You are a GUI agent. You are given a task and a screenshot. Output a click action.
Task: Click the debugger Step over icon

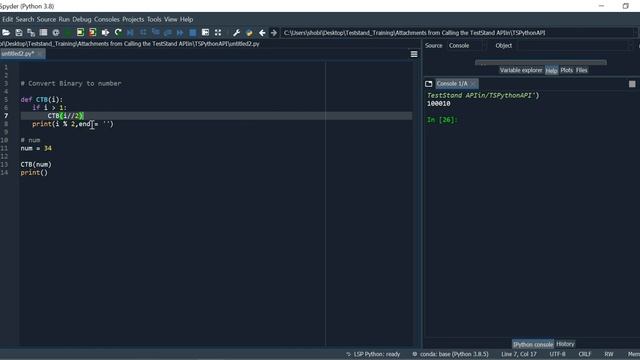[143, 33]
